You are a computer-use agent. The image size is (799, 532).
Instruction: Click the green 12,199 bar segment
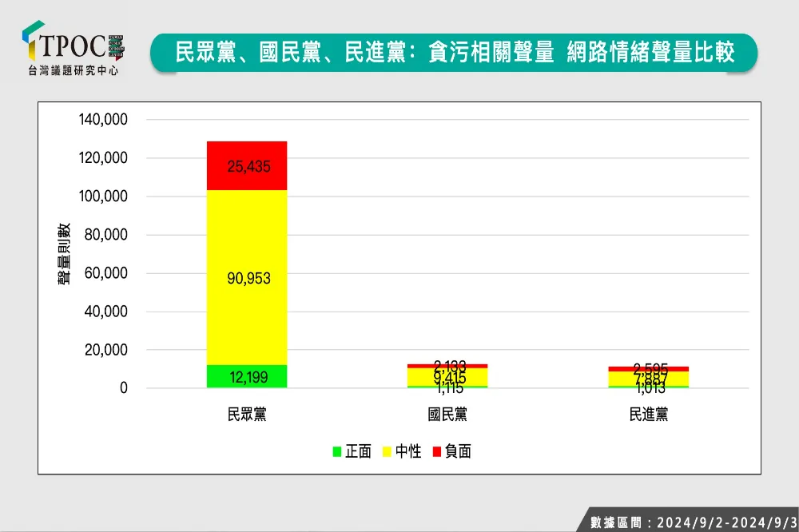coord(247,376)
